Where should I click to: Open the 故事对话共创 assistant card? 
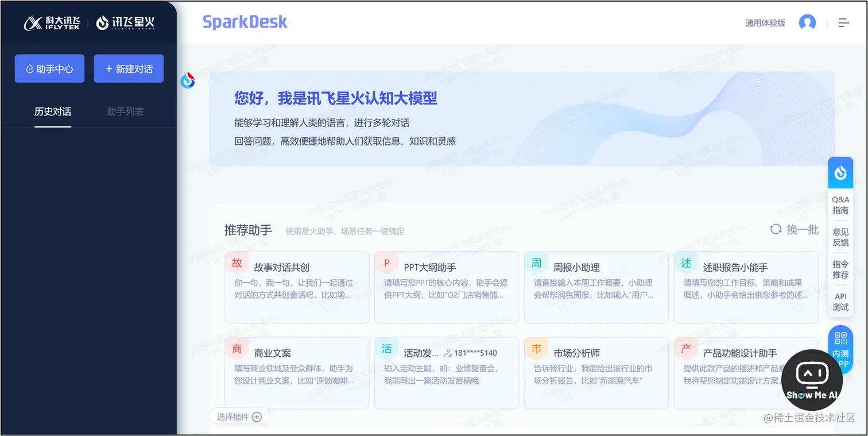[x=297, y=287]
